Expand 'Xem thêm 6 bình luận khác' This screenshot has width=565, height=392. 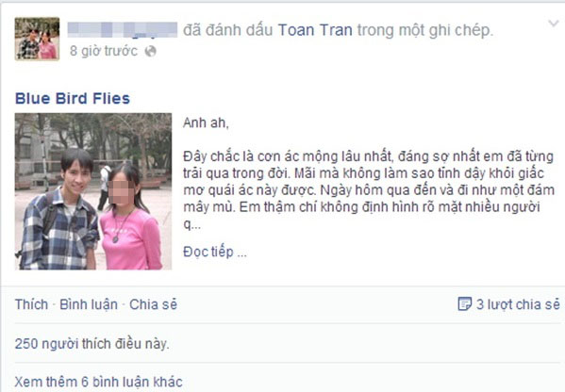pyautogui.click(x=99, y=382)
